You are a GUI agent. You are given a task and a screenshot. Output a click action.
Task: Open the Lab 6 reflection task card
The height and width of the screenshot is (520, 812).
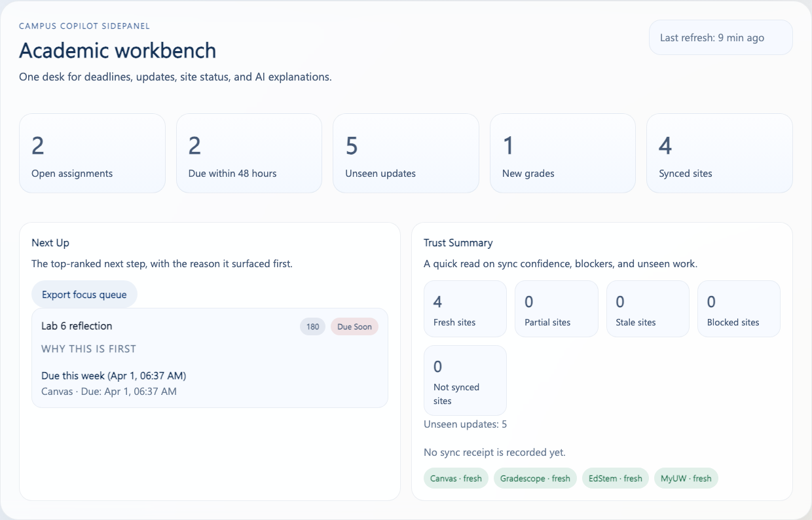coord(210,358)
